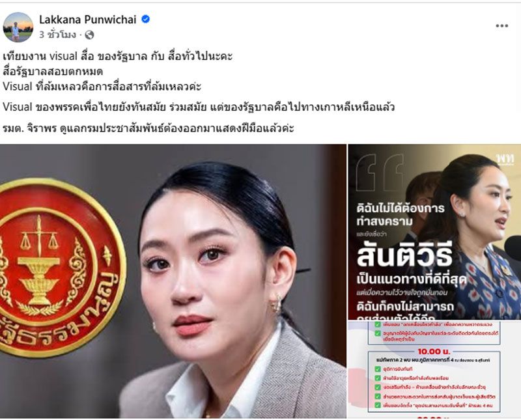The height and width of the screenshot is (420, 521).
Task: Open the checklist infographic image
Action: pos(434,369)
